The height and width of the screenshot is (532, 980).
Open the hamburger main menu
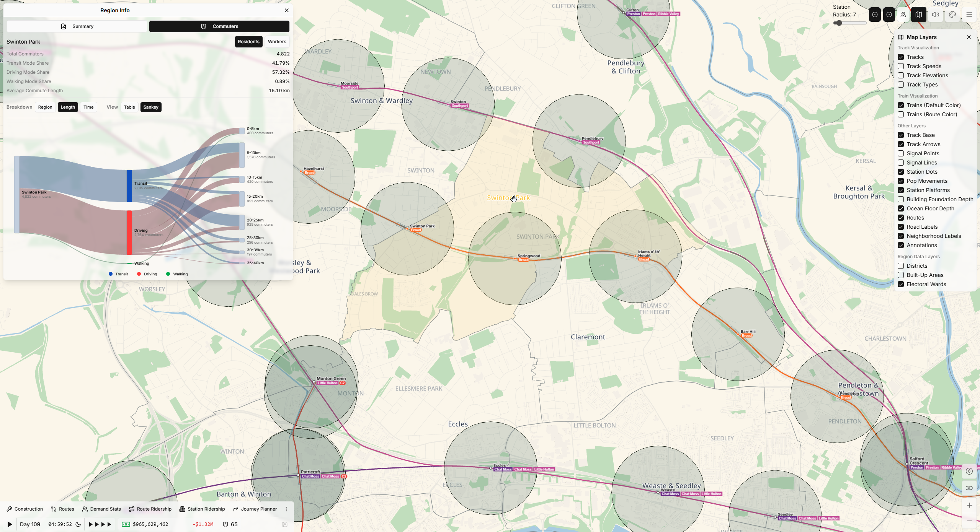click(x=969, y=15)
